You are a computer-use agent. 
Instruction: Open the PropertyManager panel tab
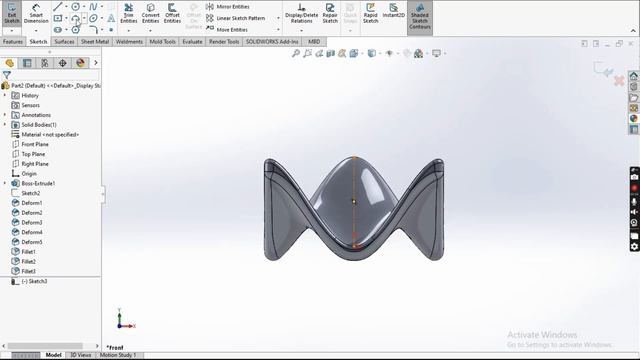27,63
